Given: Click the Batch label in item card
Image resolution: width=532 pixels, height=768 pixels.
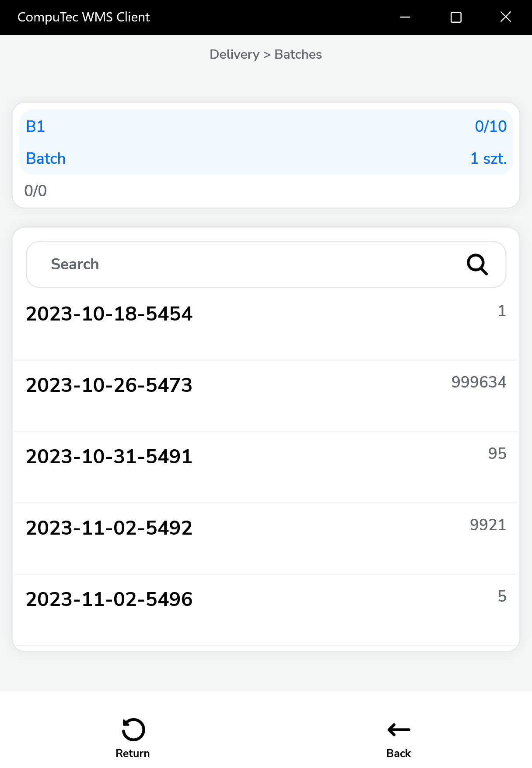Looking at the screenshot, I should tap(46, 159).
